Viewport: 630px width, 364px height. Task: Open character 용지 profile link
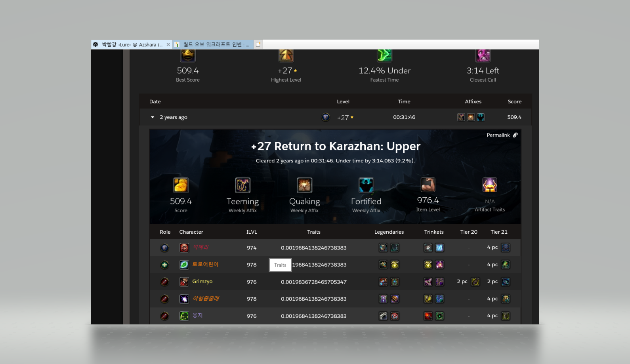click(197, 316)
